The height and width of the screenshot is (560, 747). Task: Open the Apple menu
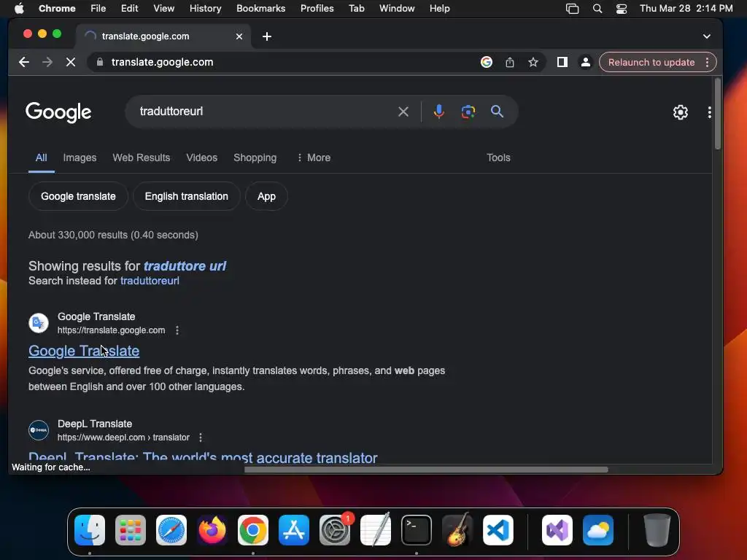point(19,9)
